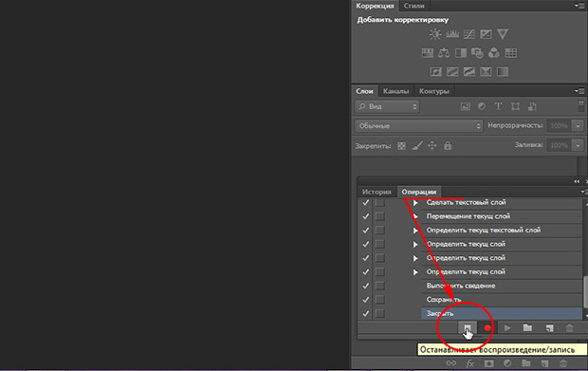Open Непрозрачность opacity slider arrow

tap(578, 125)
